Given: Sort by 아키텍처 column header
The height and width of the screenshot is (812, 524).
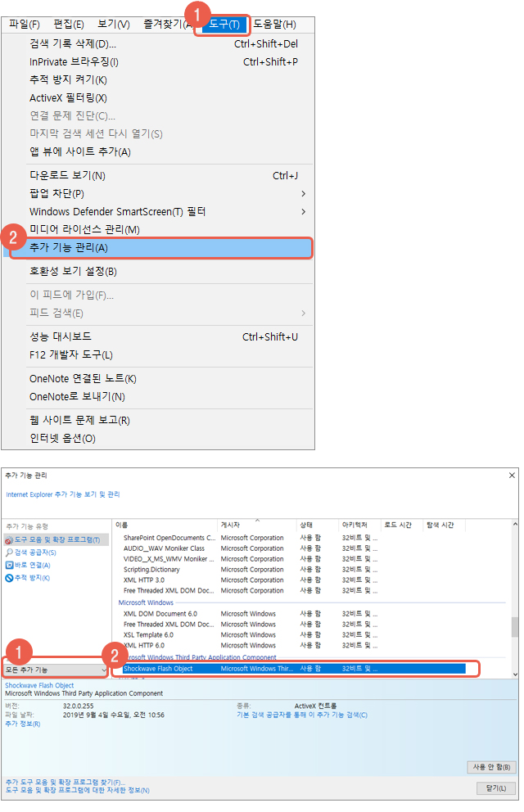Looking at the screenshot, I should [x=360, y=526].
